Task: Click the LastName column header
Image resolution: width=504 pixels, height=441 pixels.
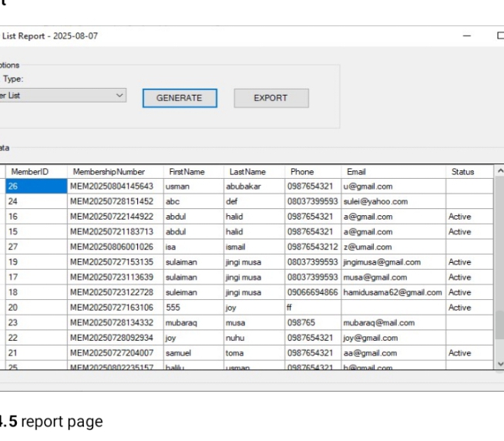Action: coord(247,172)
